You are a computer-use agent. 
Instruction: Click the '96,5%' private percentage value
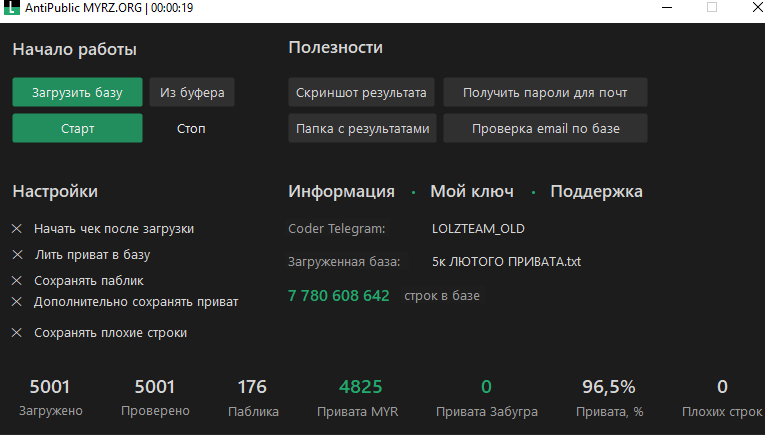(609, 387)
